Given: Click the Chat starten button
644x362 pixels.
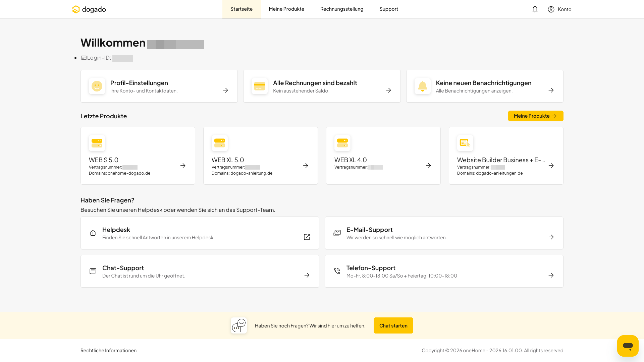Looking at the screenshot, I should 393,325.
